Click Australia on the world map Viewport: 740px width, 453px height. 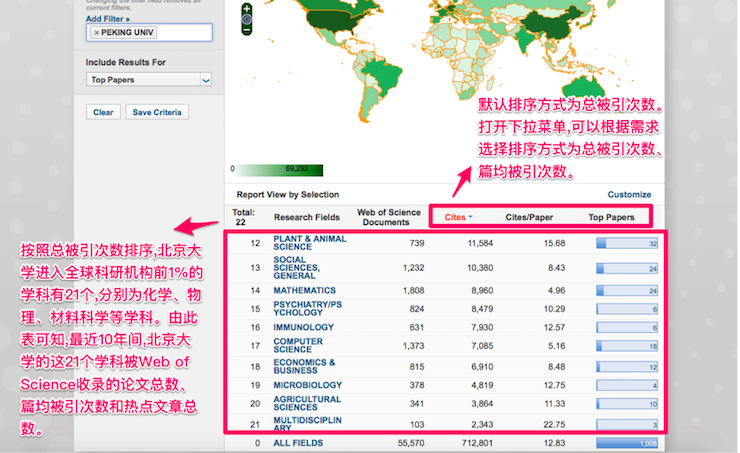pyautogui.click(x=584, y=87)
